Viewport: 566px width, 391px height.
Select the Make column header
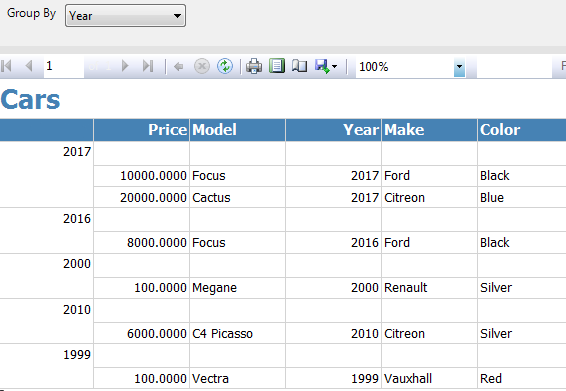pos(430,130)
